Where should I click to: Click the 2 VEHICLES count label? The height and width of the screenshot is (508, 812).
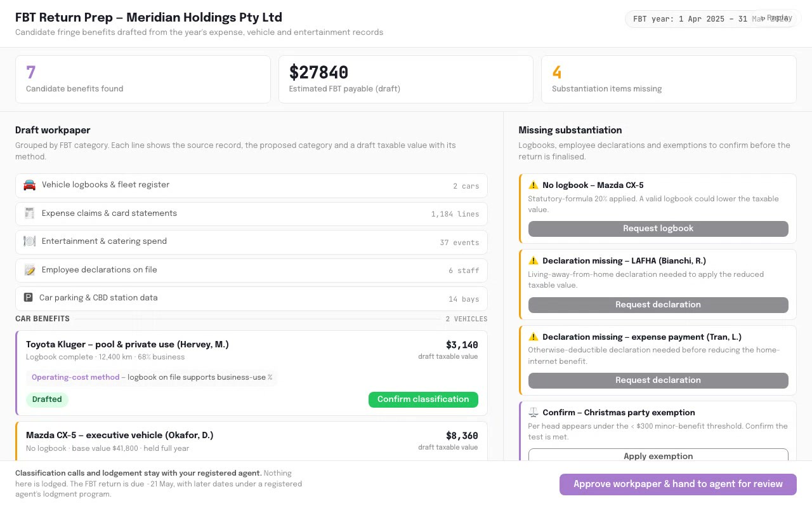[466, 319]
